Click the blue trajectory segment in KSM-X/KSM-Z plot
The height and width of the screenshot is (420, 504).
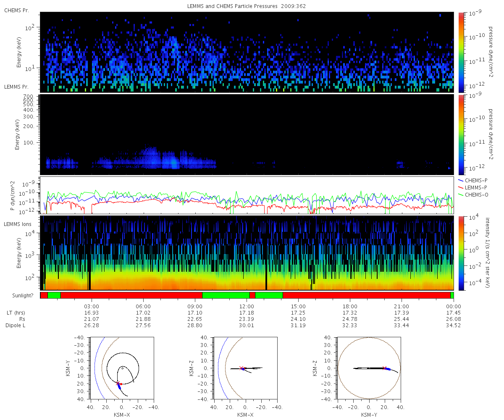(243, 369)
